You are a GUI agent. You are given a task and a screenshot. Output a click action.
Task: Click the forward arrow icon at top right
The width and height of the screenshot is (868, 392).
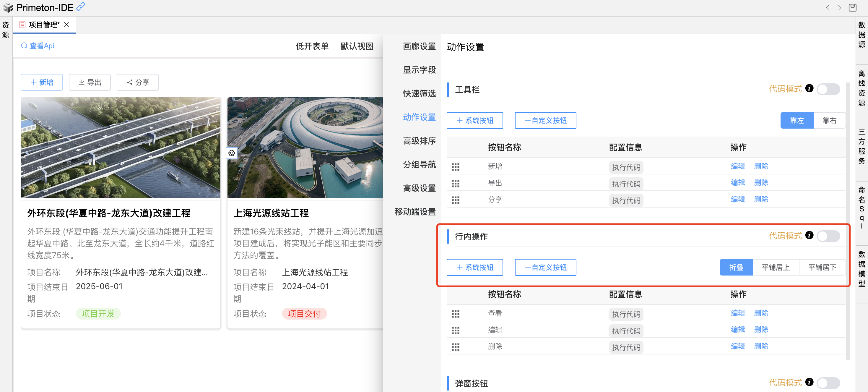(839, 8)
